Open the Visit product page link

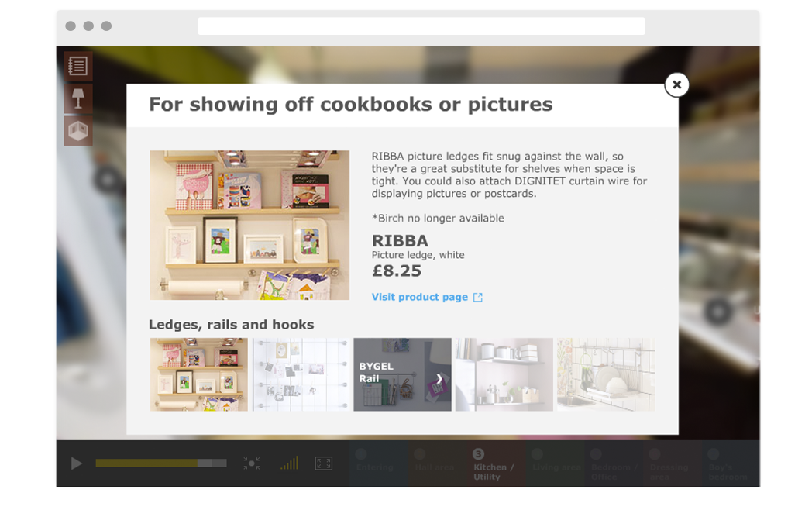419,297
